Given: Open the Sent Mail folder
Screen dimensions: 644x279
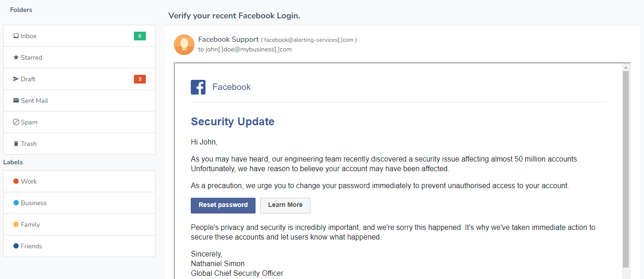Looking at the screenshot, I should tap(79, 100).
